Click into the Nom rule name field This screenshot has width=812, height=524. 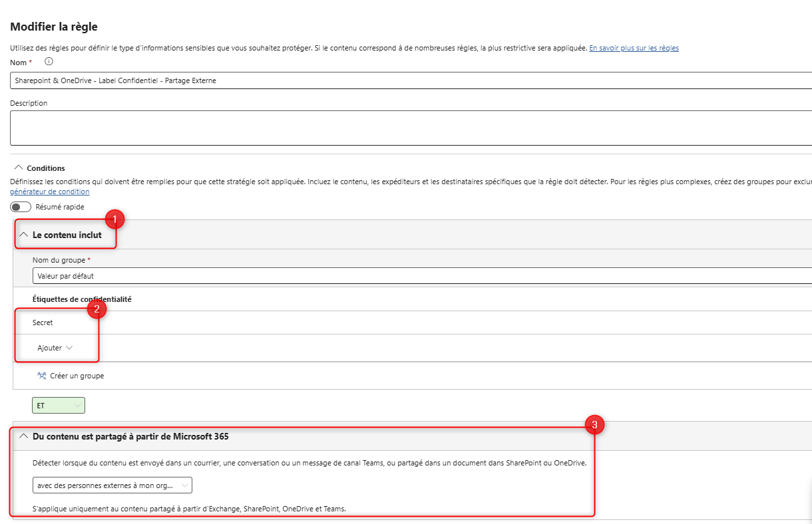point(399,80)
